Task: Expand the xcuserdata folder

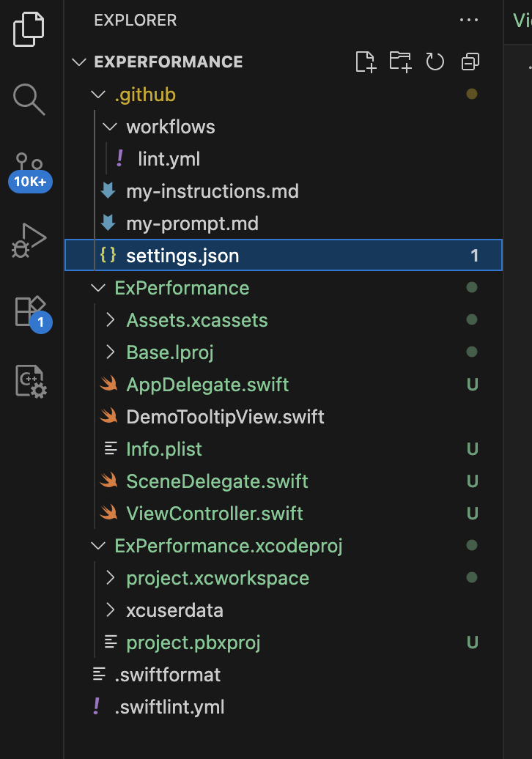Action: click(110, 610)
